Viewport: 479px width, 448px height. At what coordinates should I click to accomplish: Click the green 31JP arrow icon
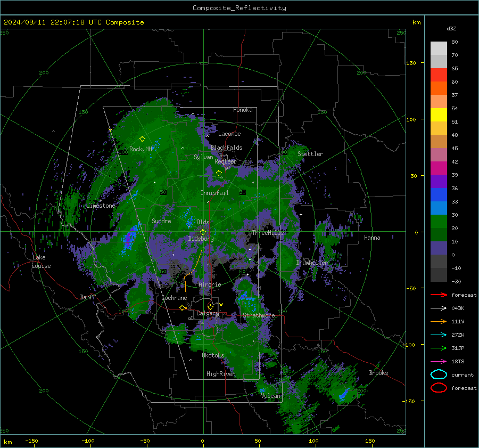pos(439,348)
